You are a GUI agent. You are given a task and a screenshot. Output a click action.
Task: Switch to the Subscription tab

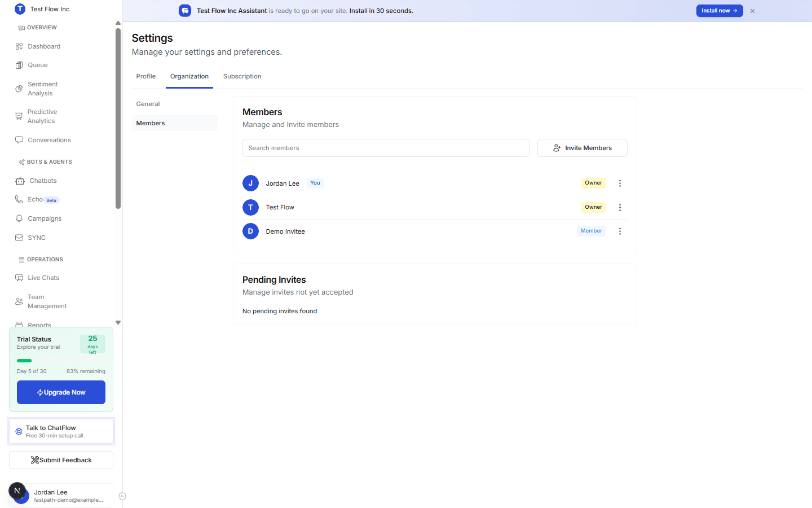point(242,76)
